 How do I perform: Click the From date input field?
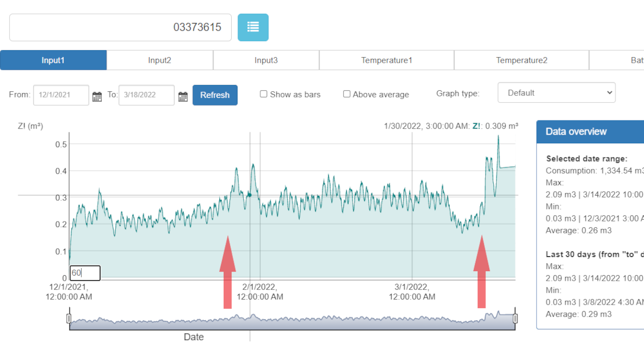click(x=61, y=95)
